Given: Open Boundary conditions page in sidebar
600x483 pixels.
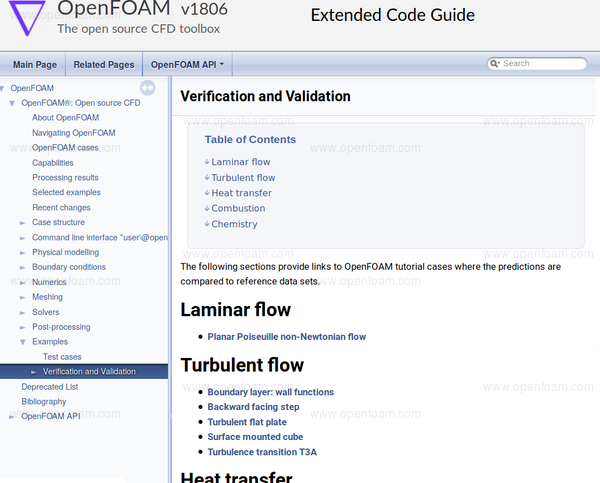Looking at the screenshot, I should [x=69, y=267].
